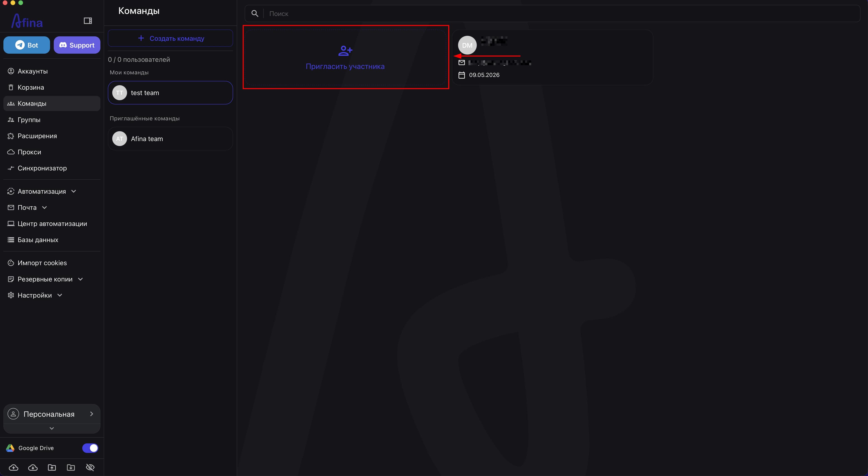Click the Расширения puzzle icon

click(x=11, y=136)
